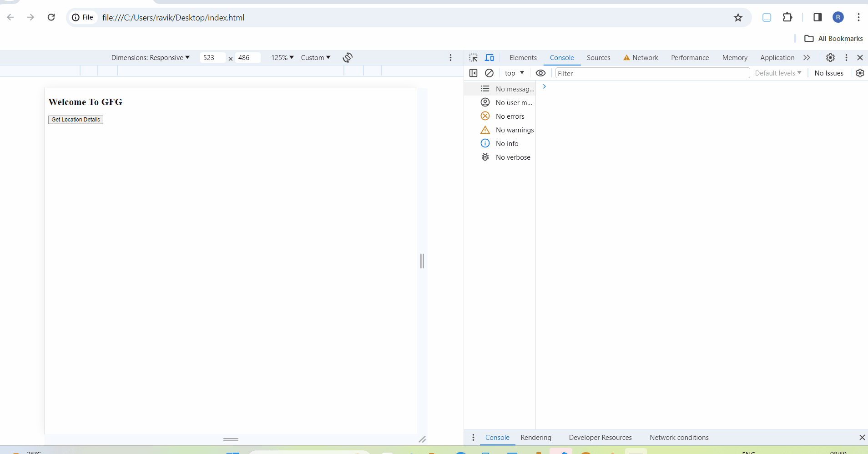
Task: Open DevTools customize three-dot menu
Action: click(x=846, y=57)
